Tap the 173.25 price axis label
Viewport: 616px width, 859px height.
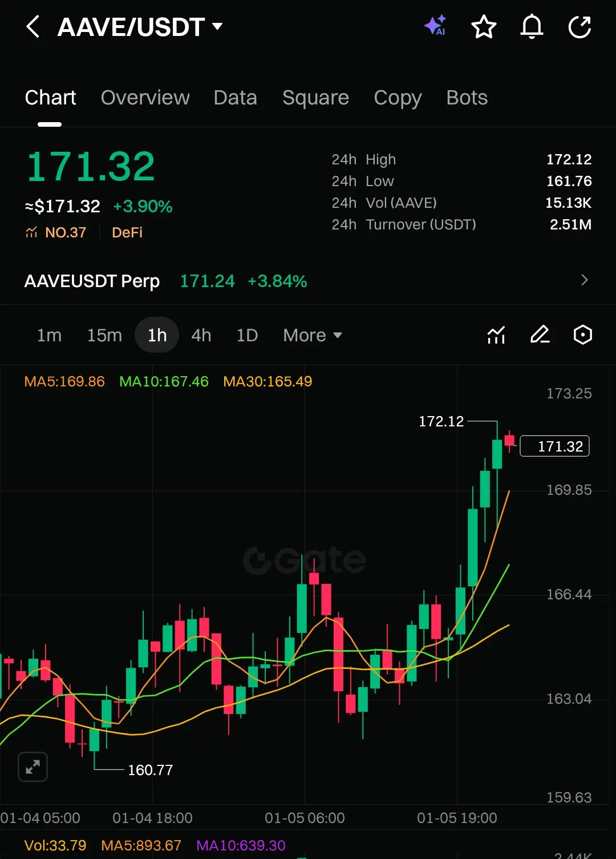[569, 393]
